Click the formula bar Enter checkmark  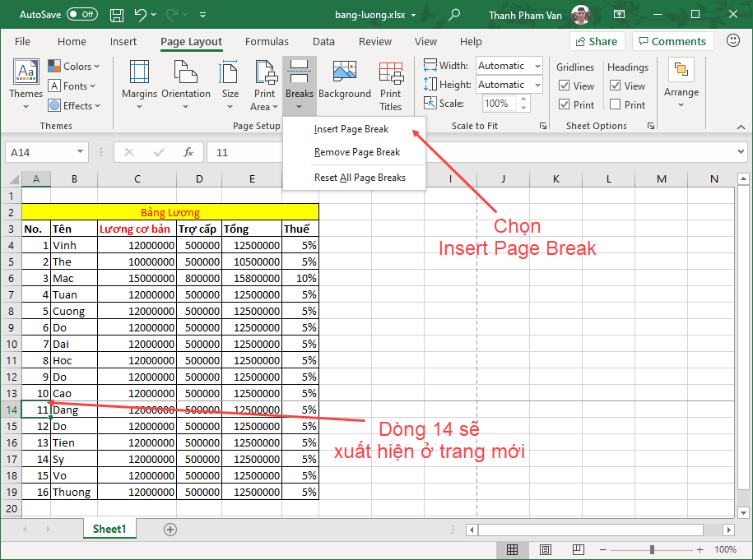159,152
